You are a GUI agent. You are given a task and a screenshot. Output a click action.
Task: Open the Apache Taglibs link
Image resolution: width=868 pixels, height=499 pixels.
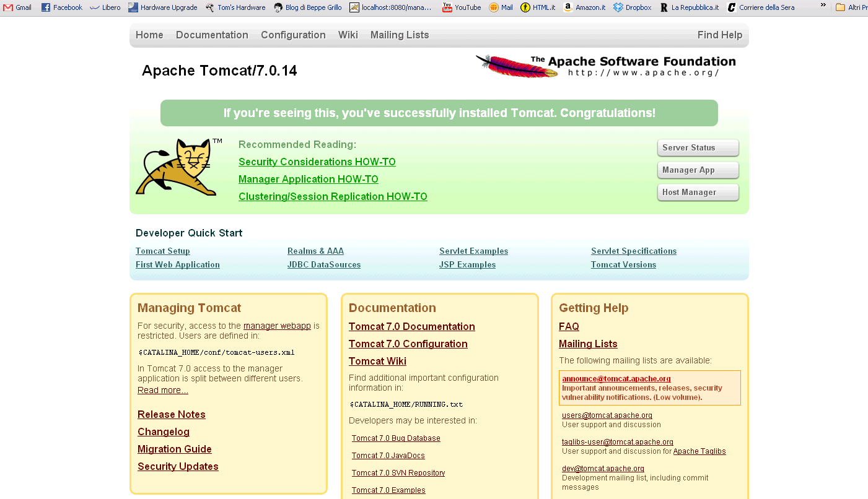tap(699, 451)
